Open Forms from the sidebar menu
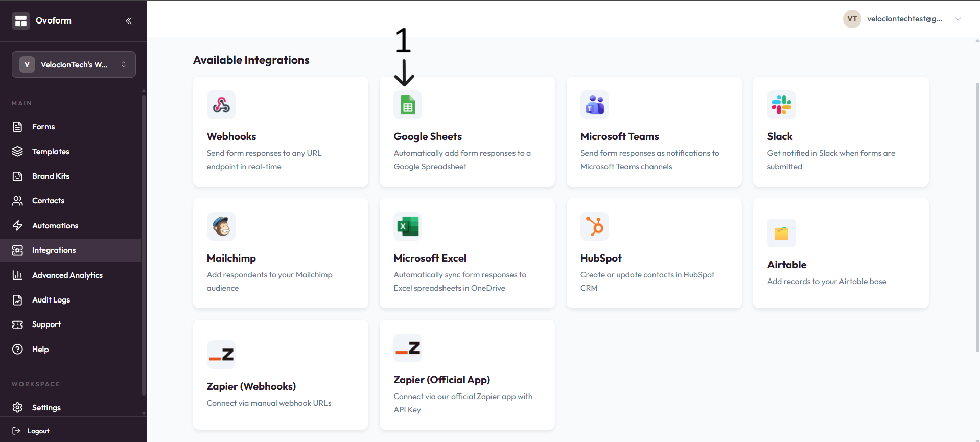 [x=43, y=127]
